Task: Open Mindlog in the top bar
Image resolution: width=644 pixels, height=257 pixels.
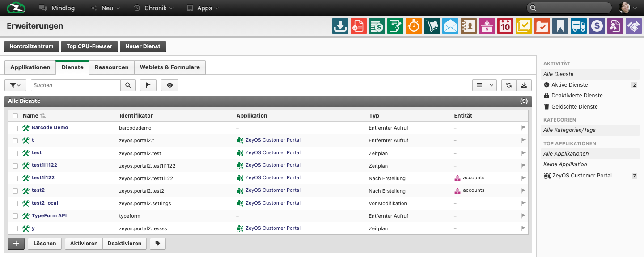Action: click(57, 8)
